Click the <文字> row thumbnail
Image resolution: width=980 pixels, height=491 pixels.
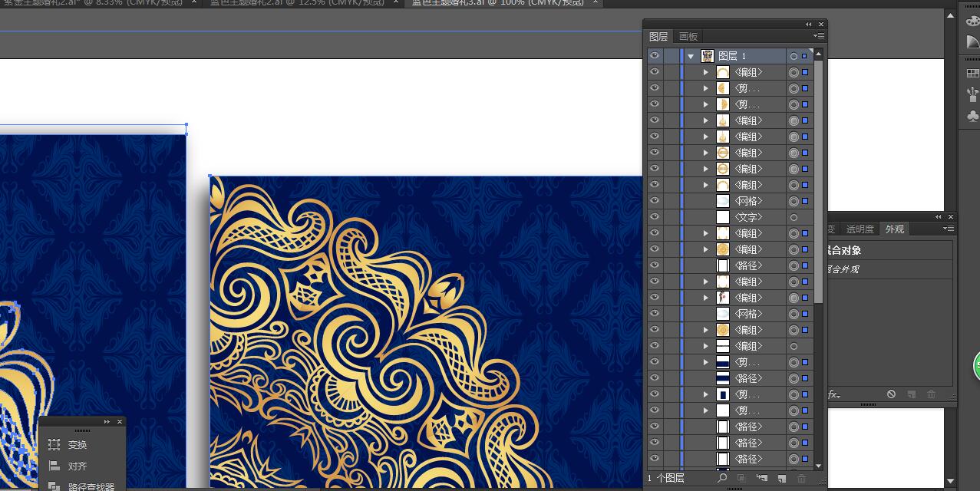(722, 217)
